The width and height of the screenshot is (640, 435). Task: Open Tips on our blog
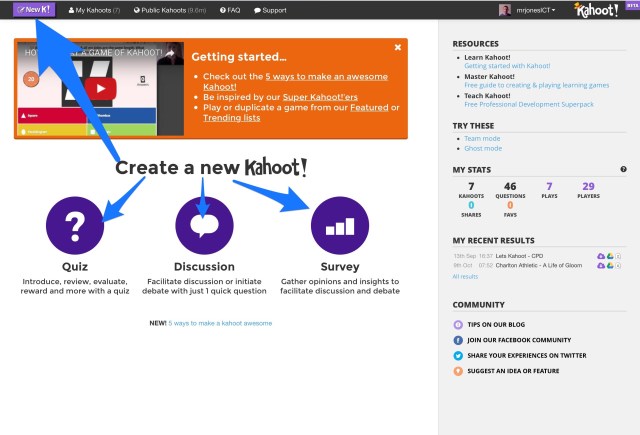click(x=496, y=324)
